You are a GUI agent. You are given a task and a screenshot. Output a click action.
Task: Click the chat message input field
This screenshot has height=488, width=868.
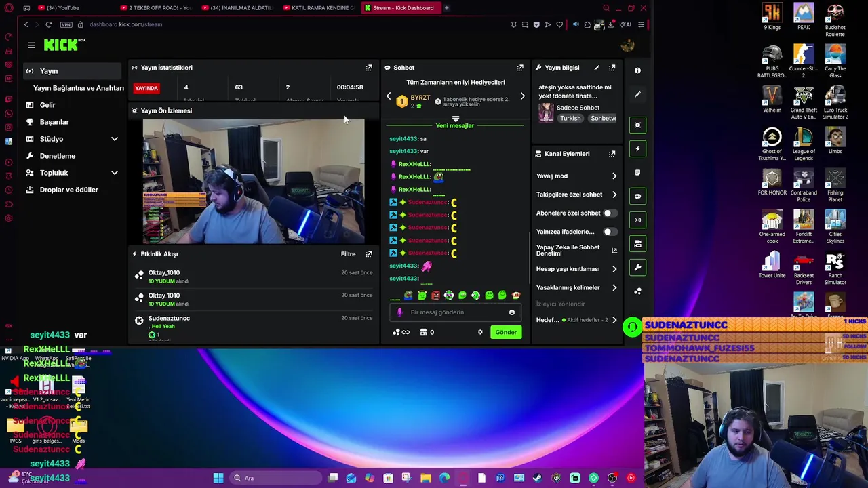pos(455,312)
